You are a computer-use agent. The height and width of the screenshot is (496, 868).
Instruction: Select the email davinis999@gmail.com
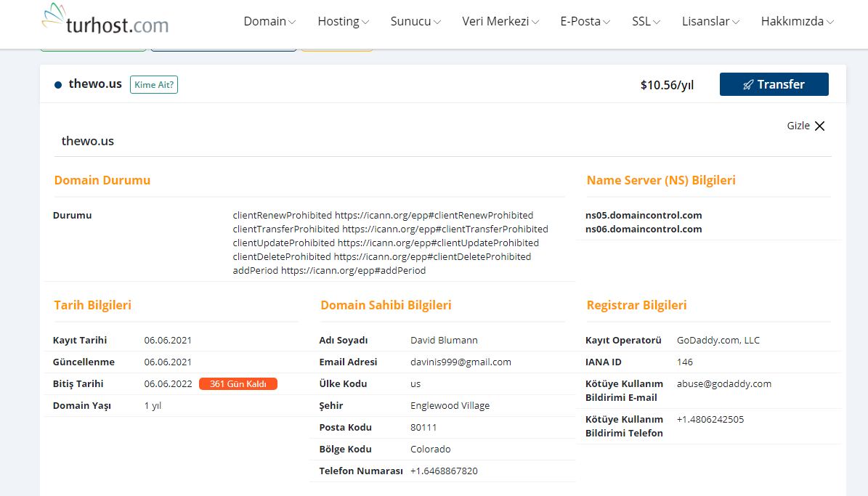coord(461,362)
